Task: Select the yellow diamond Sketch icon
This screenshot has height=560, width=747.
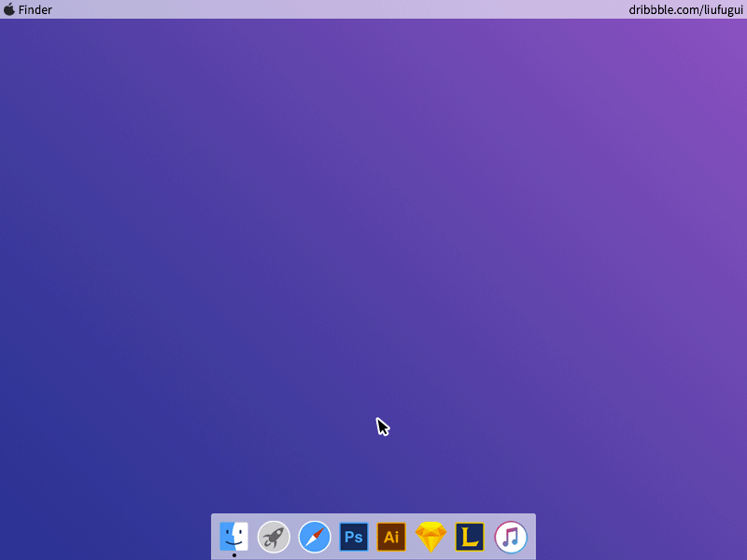Action: 430,537
